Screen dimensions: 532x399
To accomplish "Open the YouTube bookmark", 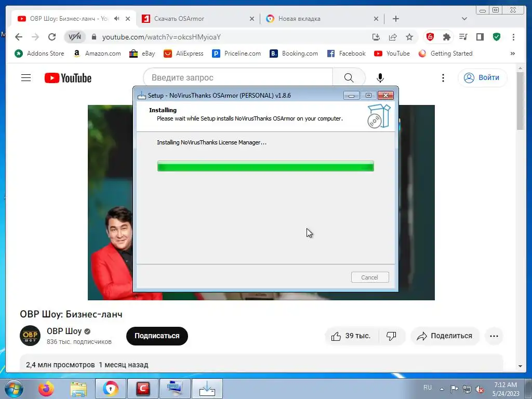I will [392, 54].
